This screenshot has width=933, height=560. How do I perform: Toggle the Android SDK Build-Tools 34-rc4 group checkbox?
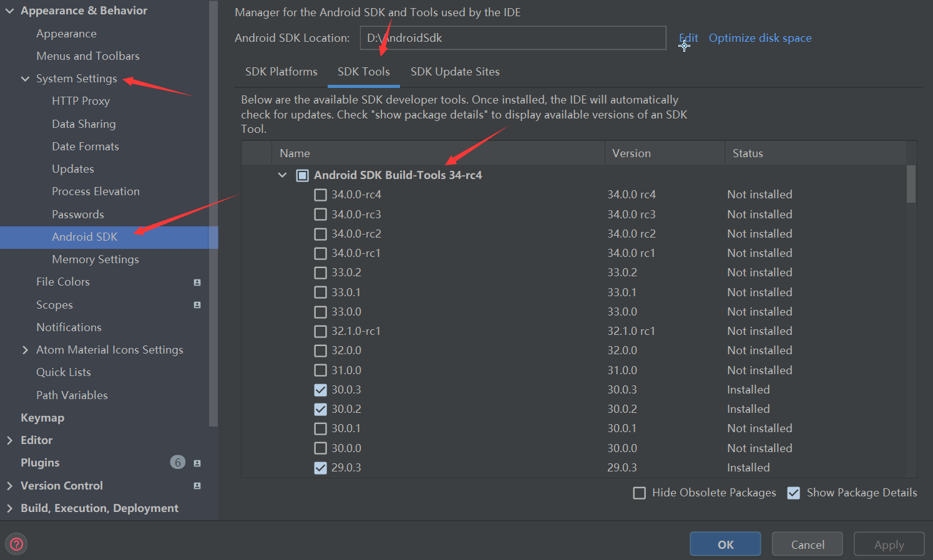point(302,175)
